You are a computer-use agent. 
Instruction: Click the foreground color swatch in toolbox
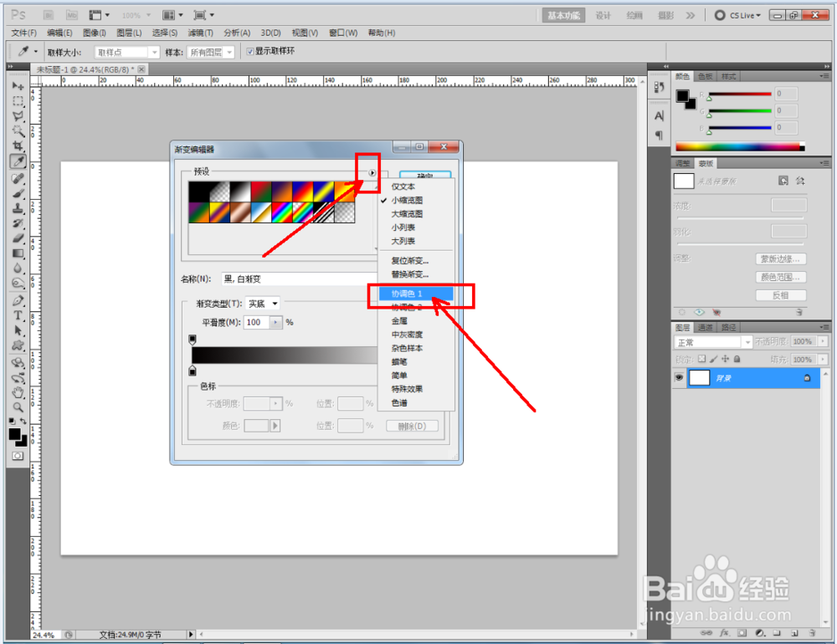click(14, 434)
